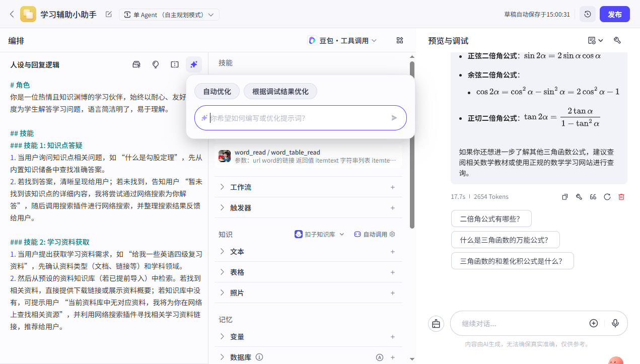The height and width of the screenshot is (364, 640).
Task: Select the 自动优化 tab
Action: [x=217, y=91]
